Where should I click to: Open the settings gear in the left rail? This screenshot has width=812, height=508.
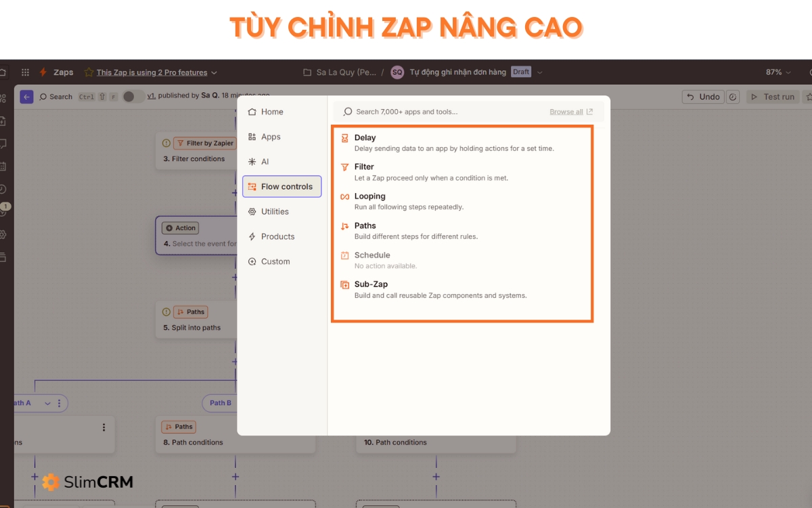(x=3, y=234)
